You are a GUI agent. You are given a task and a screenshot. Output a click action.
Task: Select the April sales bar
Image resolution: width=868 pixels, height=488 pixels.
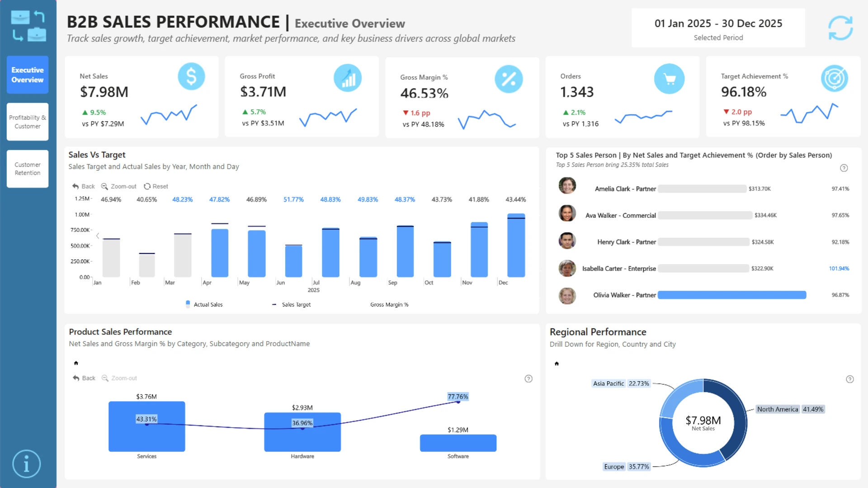pos(220,253)
